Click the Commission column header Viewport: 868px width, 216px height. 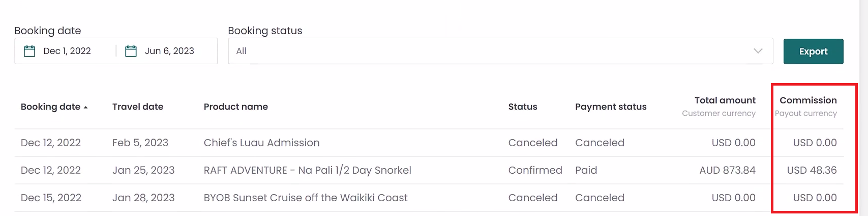pyautogui.click(x=808, y=100)
